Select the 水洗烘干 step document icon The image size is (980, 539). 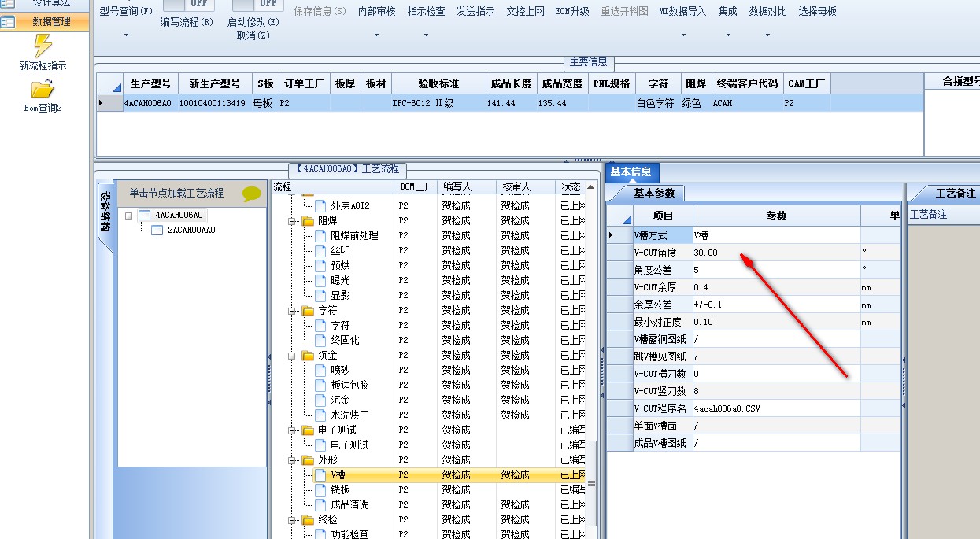click(320, 415)
